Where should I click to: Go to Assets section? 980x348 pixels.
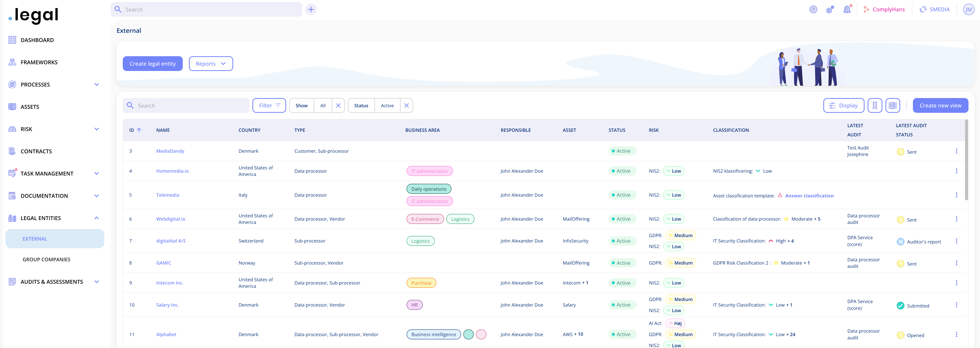(30, 107)
